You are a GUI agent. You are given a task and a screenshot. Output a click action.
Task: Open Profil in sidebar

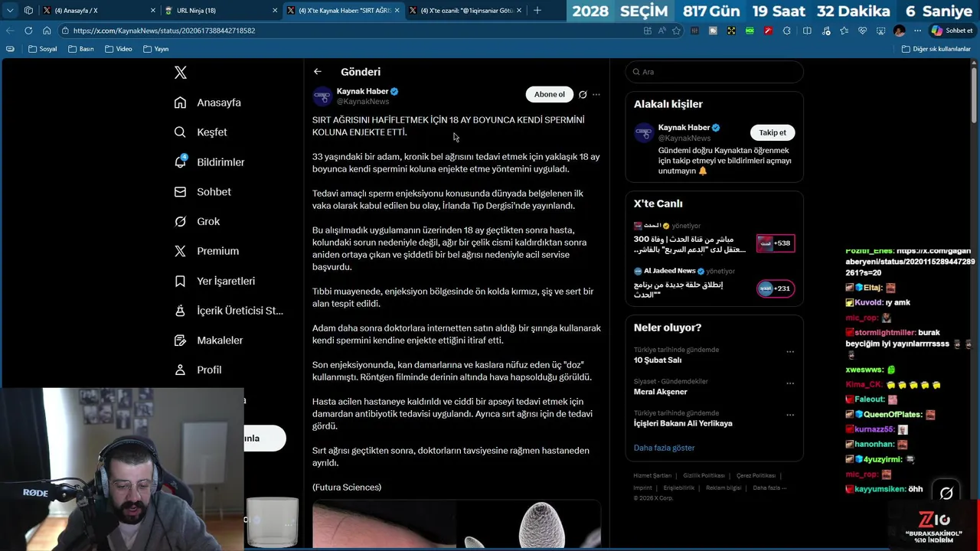[198, 370]
